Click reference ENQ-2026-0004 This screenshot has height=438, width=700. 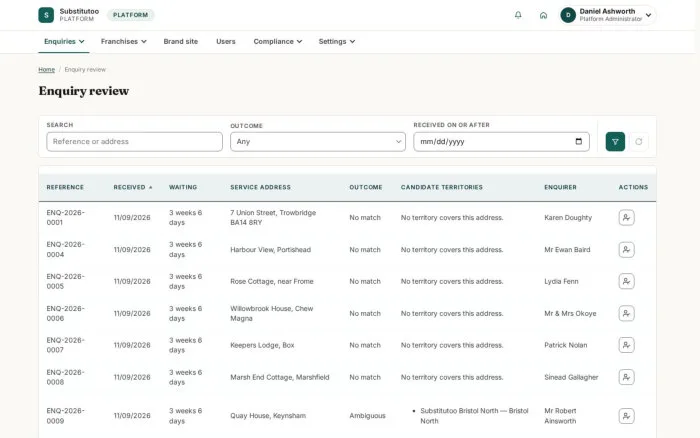65,250
